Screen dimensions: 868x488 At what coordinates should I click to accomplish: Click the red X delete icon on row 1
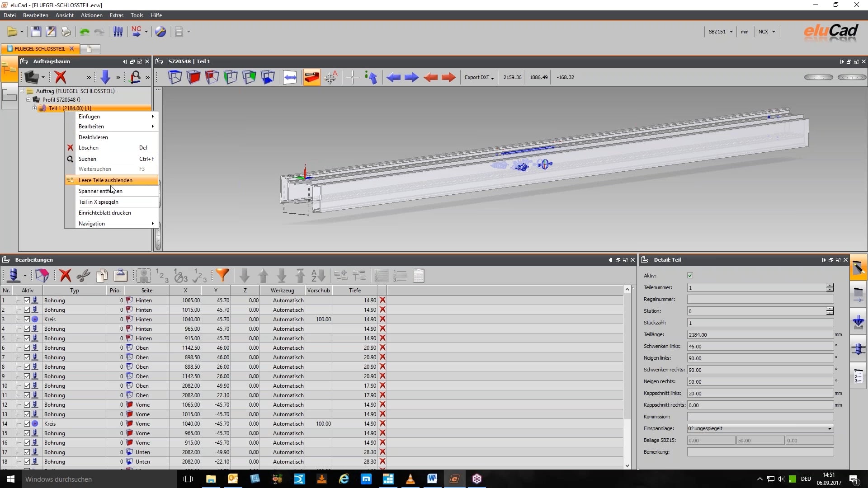[x=382, y=300]
